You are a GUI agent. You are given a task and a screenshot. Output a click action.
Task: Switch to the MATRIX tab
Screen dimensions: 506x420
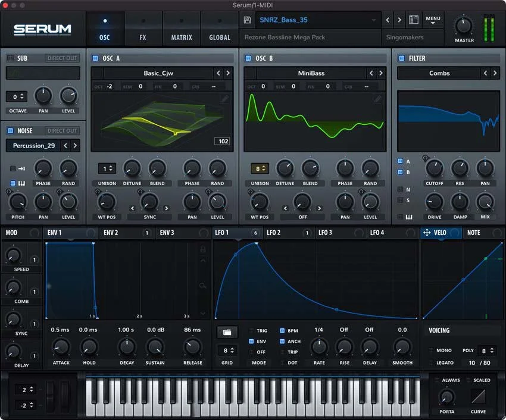click(182, 30)
